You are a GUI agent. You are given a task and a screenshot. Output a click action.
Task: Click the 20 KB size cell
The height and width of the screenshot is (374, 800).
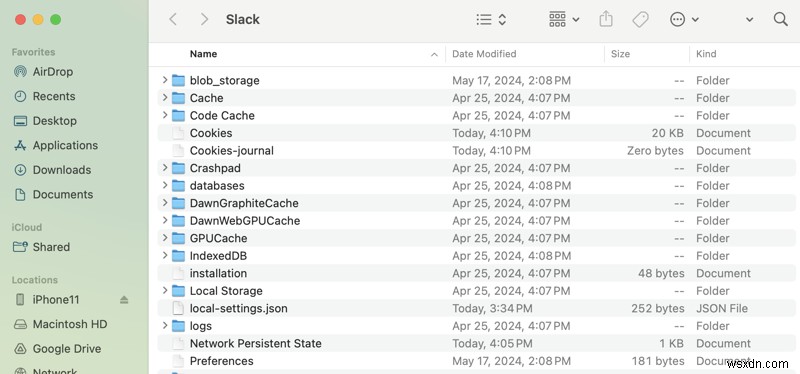667,133
